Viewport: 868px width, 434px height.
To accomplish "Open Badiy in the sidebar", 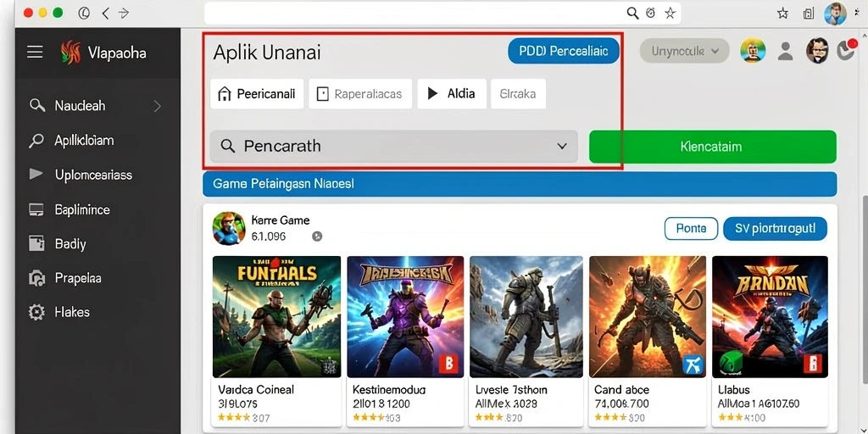I will point(70,244).
